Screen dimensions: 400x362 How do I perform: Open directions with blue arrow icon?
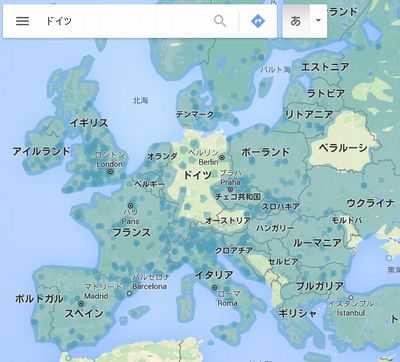(258, 21)
